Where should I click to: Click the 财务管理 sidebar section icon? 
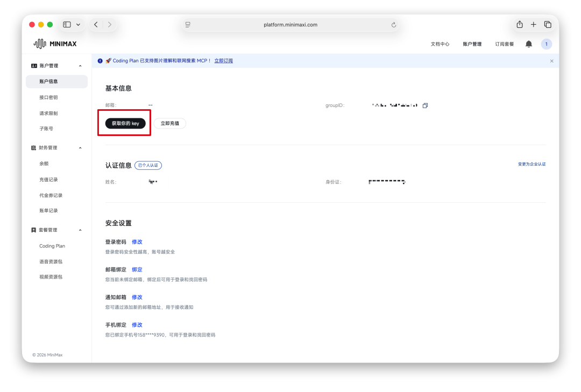[33, 147]
